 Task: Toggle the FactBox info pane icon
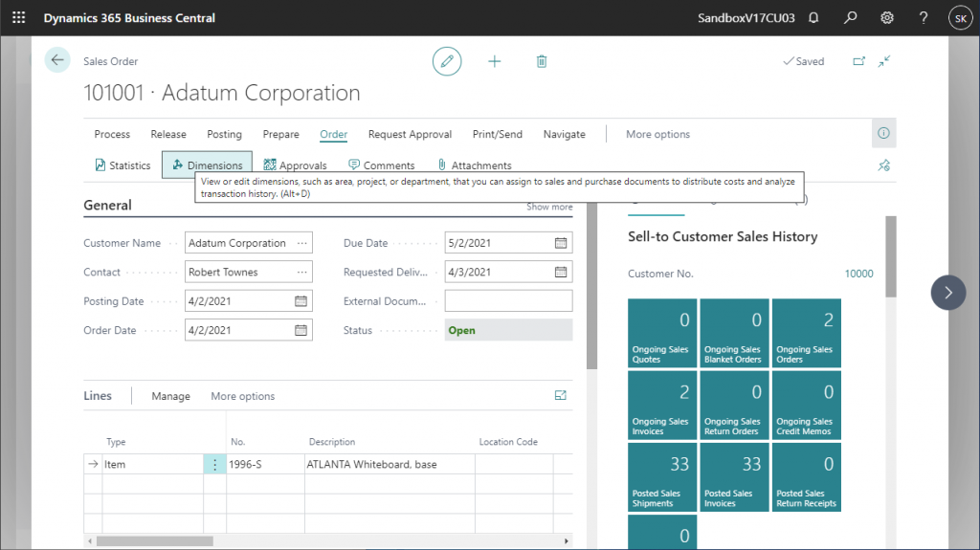point(883,133)
